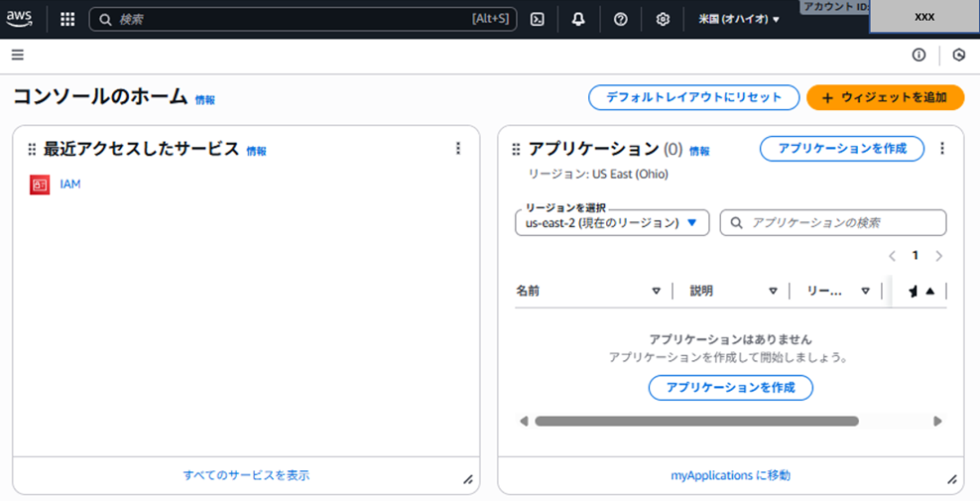Open the services grid menu icon
This screenshot has width=980, height=501.
click(67, 19)
